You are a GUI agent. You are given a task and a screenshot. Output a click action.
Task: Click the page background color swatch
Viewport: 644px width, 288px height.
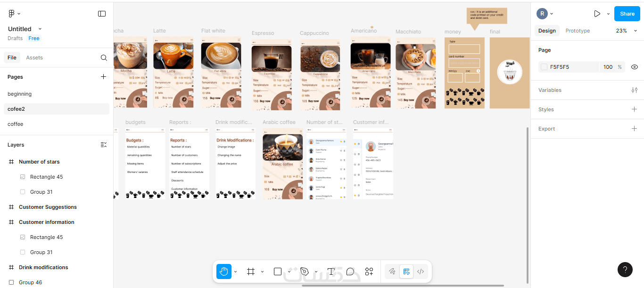pos(544,67)
